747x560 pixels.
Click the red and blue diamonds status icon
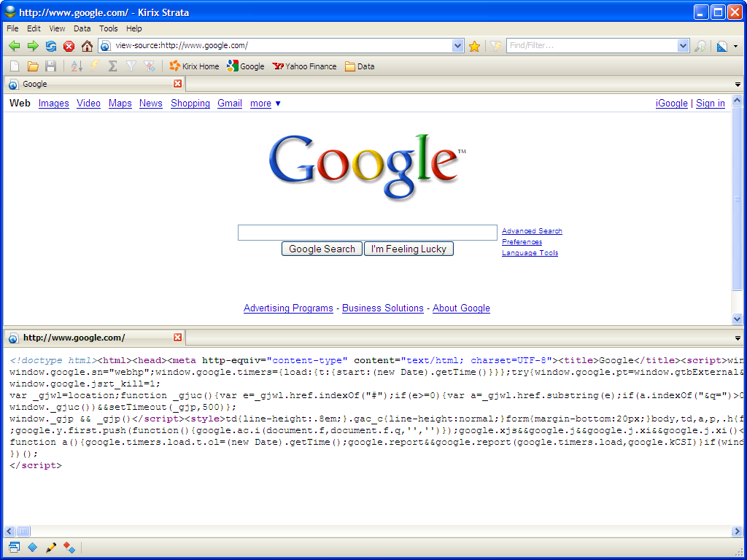[69, 548]
